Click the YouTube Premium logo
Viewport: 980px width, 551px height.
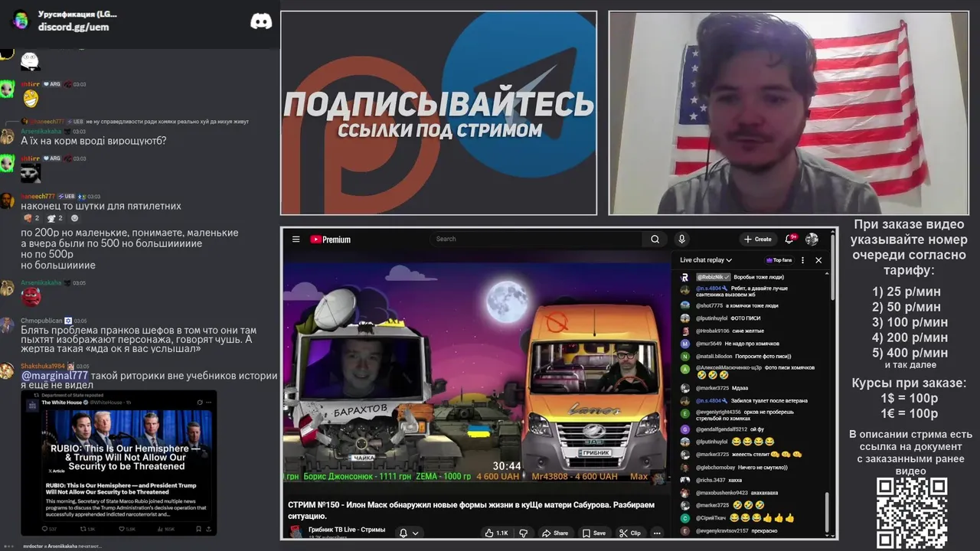330,240
